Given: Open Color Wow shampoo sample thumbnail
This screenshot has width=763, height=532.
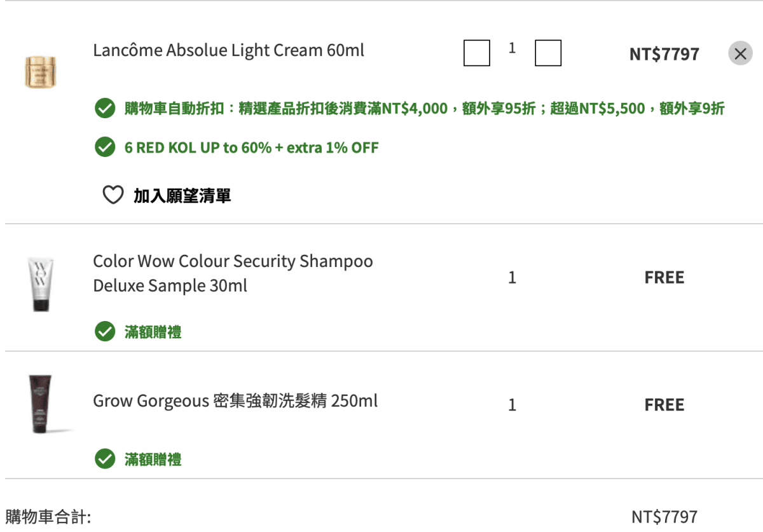Looking at the screenshot, I should coord(41,284).
